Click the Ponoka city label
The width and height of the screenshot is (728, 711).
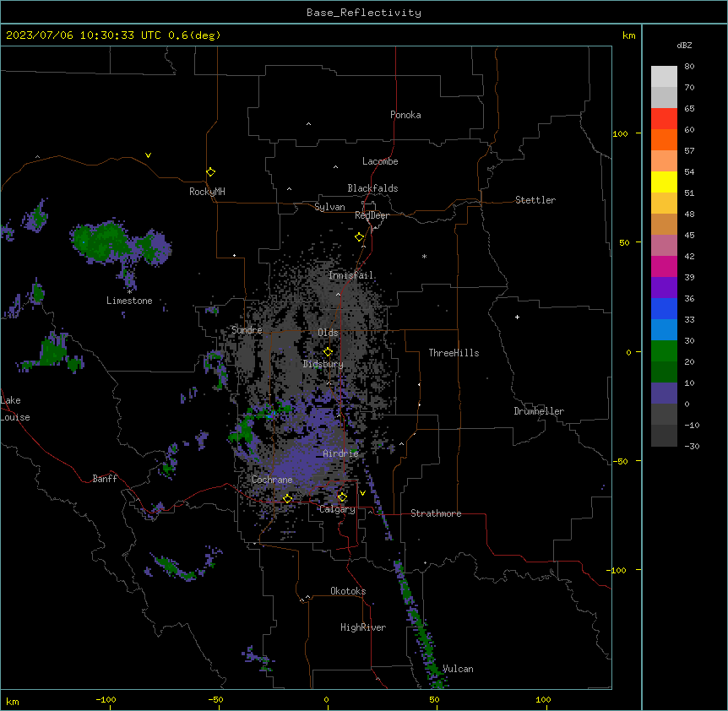pos(405,115)
